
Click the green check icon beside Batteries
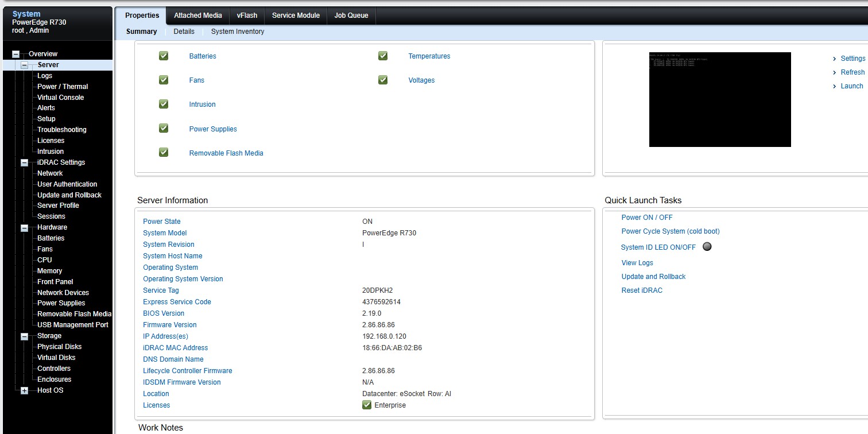164,56
